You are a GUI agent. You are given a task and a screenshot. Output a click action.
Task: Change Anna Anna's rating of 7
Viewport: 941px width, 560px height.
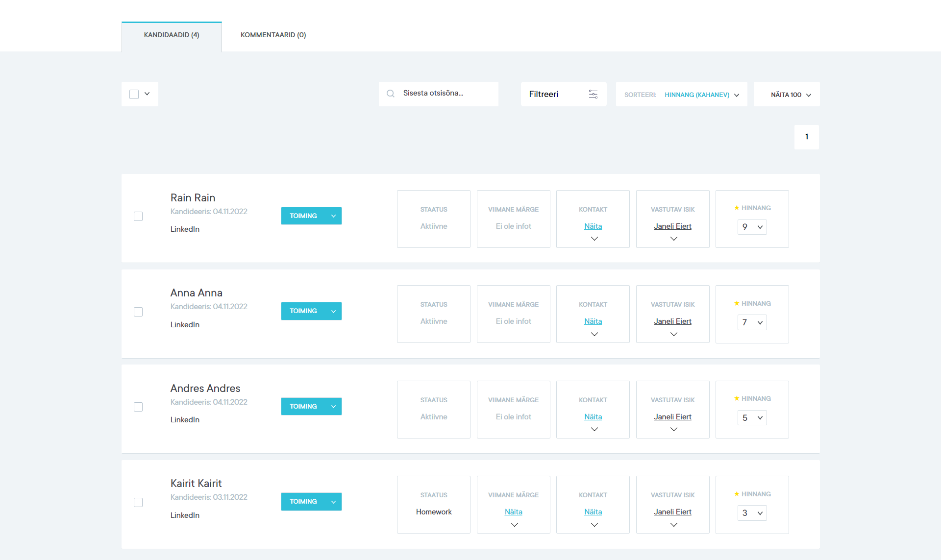pyautogui.click(x=752, y=322)
